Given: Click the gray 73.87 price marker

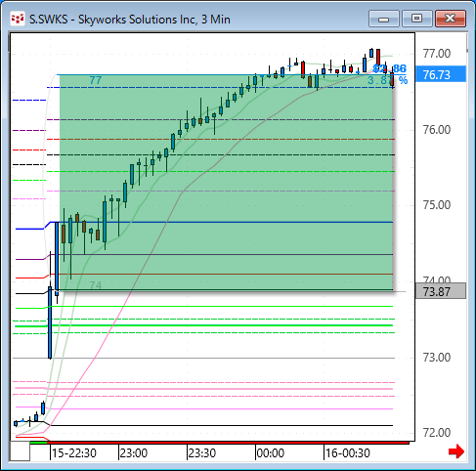Looking at the screenshot, I should pyautogui.click(x=441, y=291).
